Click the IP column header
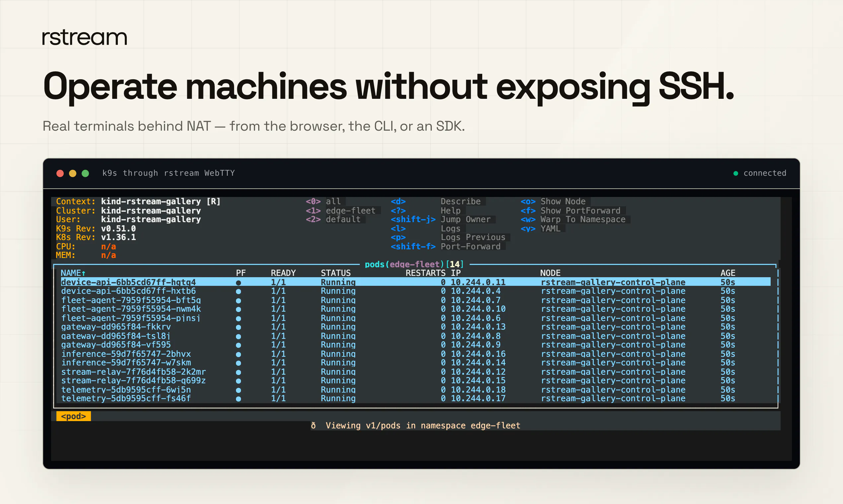The width and height of the screenshot is (843, 504). (456, 273)
